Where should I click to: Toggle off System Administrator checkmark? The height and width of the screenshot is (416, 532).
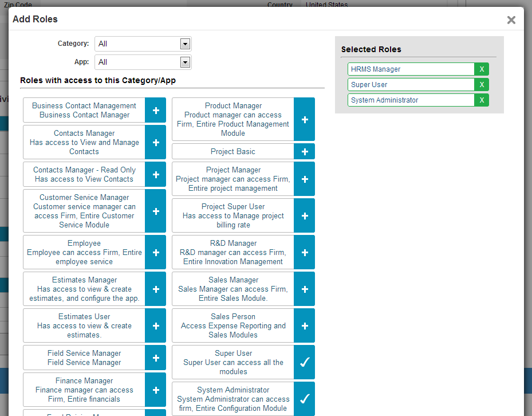coord(304,399)
